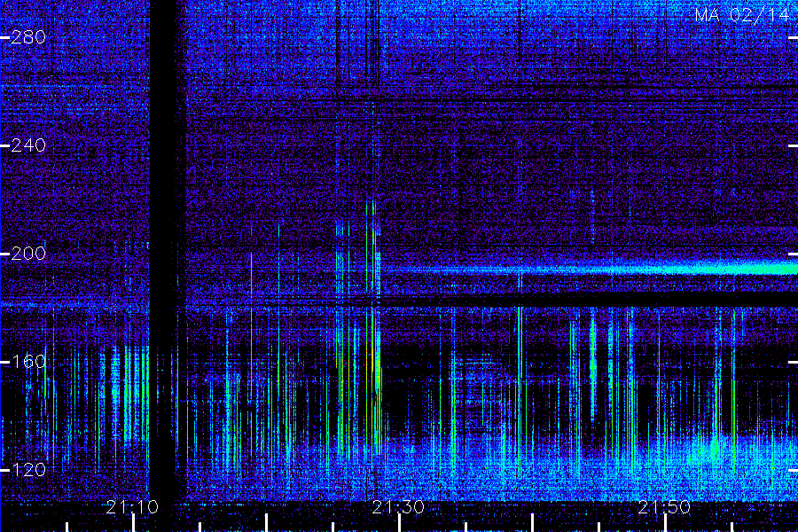Click the MA 02/14 date label

click(742, 15)
